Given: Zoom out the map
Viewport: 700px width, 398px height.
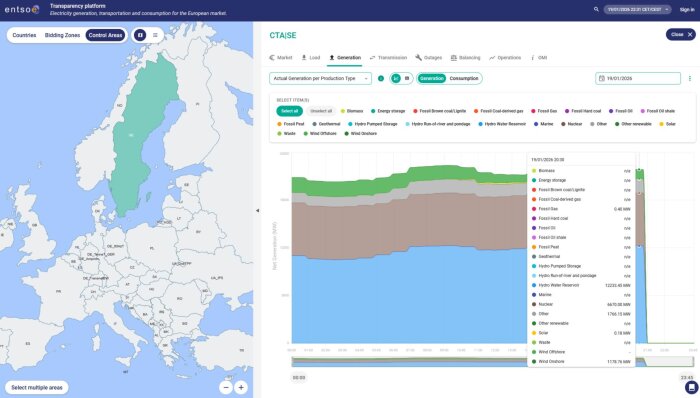Looking at the screenshot, I should 226,387.
